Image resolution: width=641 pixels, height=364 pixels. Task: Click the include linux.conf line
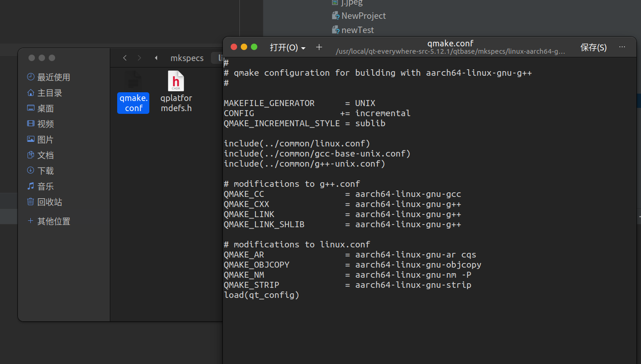tap(297, 144)
